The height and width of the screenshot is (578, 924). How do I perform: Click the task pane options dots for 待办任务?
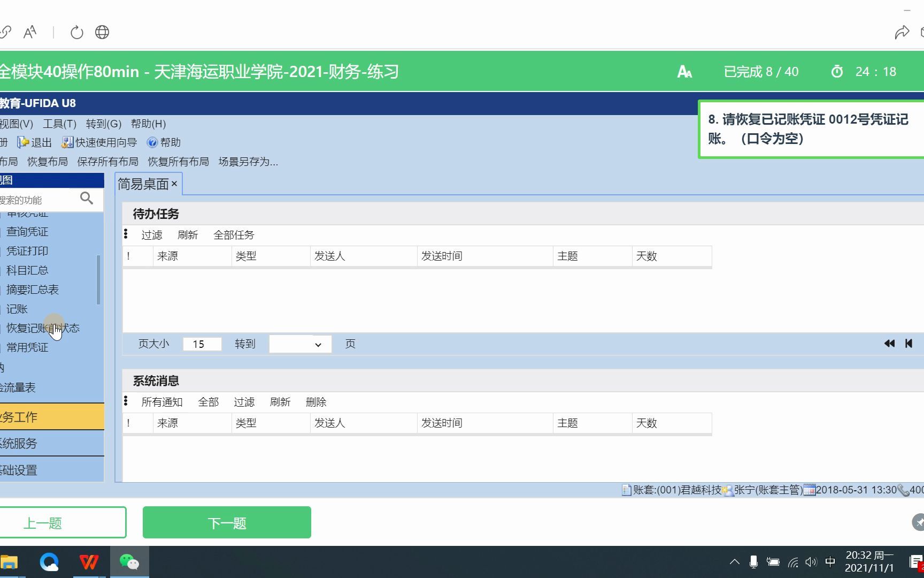tap(126, 234)
